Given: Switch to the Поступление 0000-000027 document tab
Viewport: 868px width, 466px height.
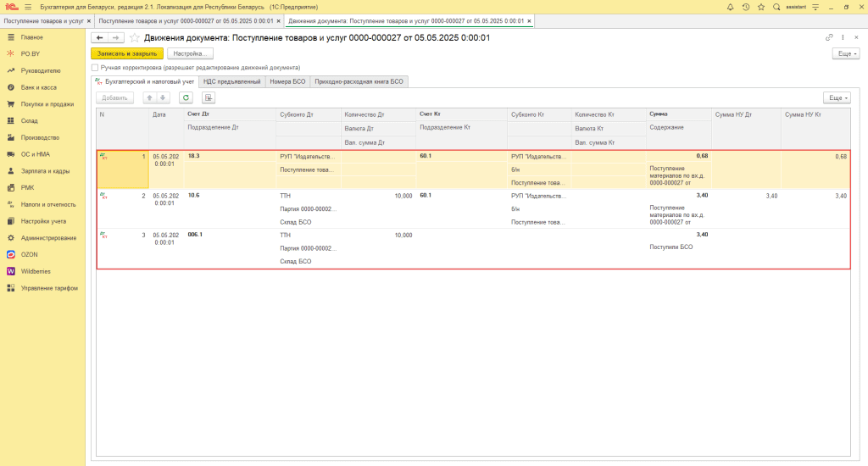Looking at the screenshot, I should click(x=186, y=21).
